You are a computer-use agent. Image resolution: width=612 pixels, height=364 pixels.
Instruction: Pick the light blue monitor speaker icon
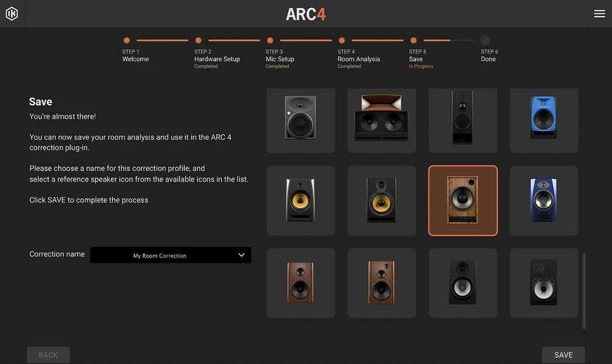tap(544, 120)
